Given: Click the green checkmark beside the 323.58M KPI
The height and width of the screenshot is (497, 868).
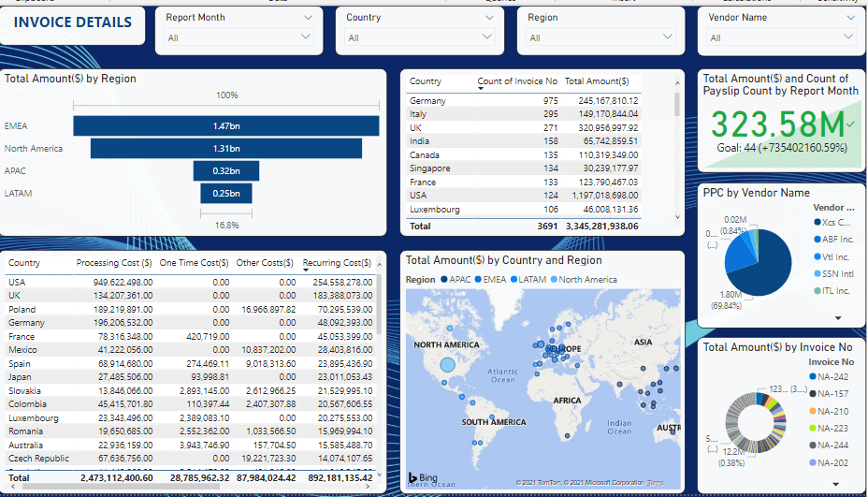Looking at the screenshot, I should point(850,124).
